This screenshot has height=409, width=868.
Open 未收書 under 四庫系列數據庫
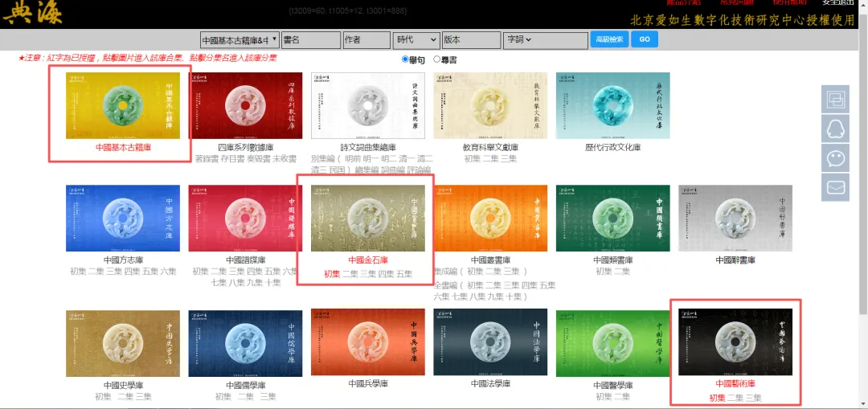coord(284,159)
